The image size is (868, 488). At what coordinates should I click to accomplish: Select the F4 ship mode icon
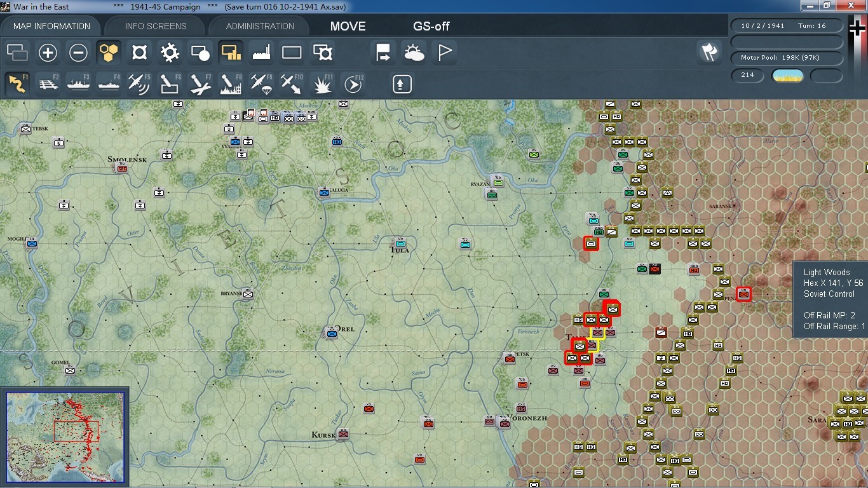point(109,84)
